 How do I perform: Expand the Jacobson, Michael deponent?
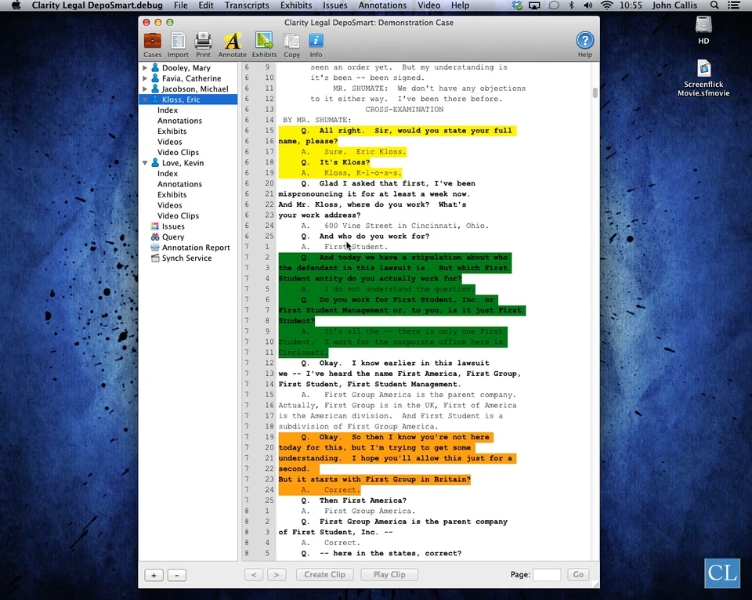click(145, 89)
